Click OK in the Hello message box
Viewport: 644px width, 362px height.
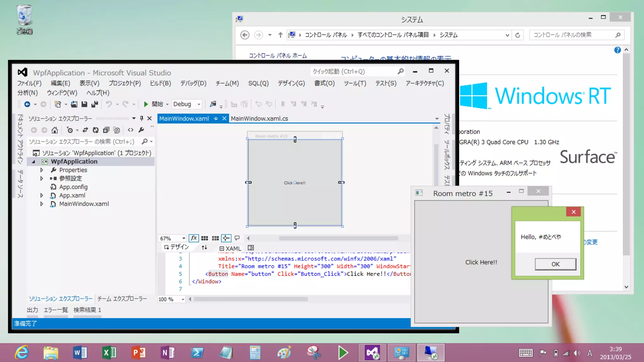[x=555, y=264]
